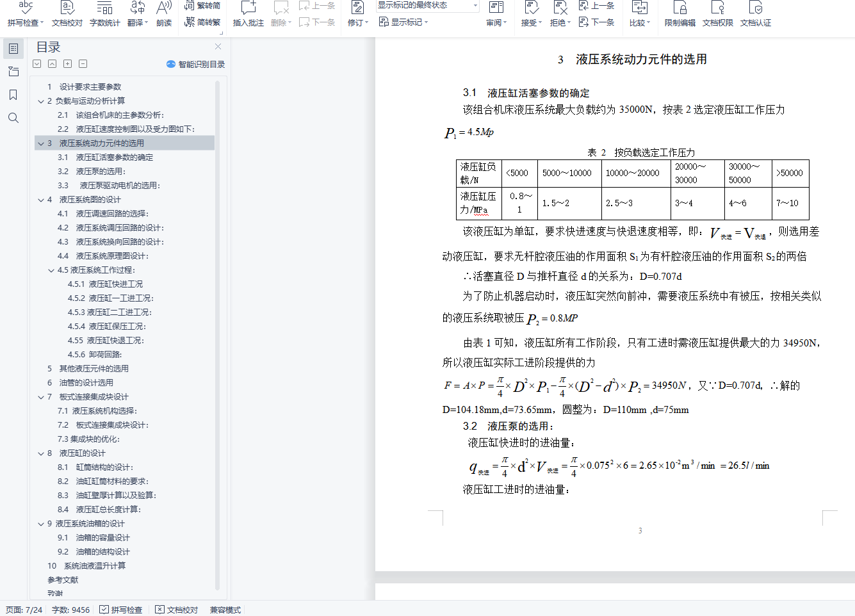Viewport: 855px width, 616px height.
Task: Open 文档认证 document certification
Action: (756, 13)
